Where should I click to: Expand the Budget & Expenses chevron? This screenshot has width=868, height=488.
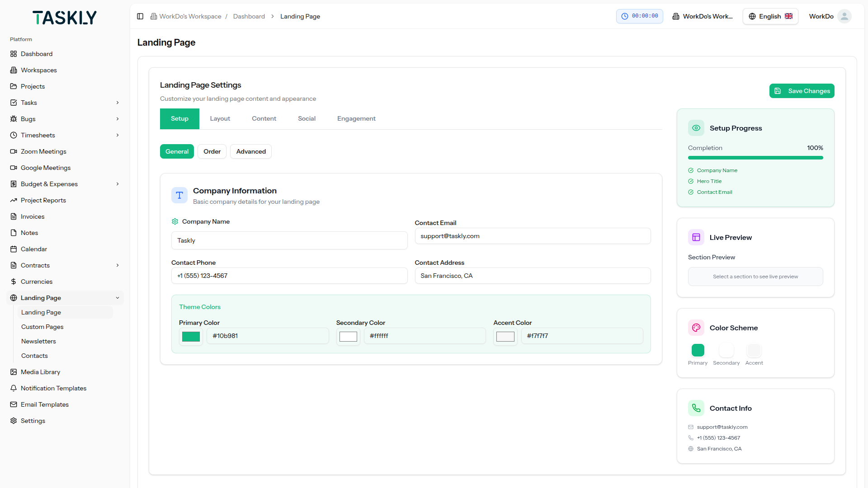click(118, 184)
